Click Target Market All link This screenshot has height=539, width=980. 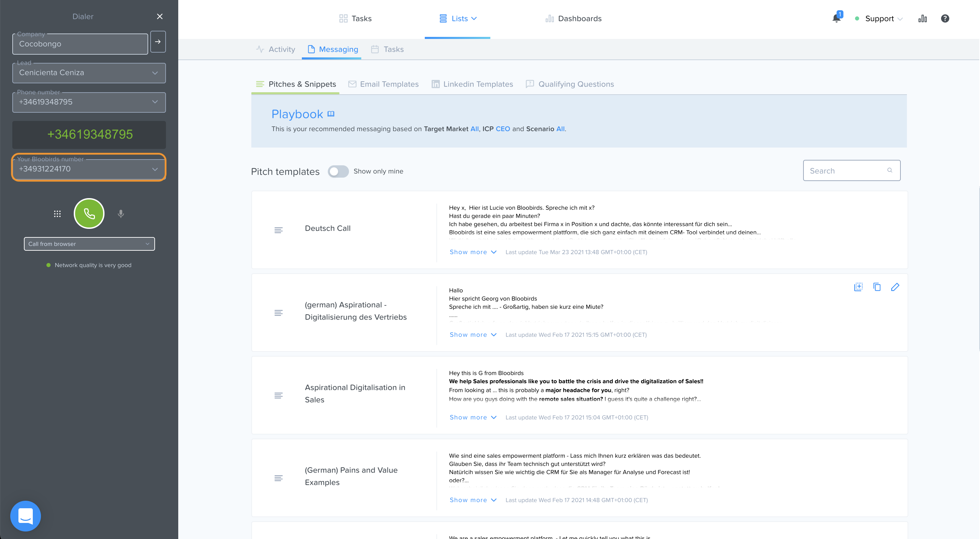point(474,129)
